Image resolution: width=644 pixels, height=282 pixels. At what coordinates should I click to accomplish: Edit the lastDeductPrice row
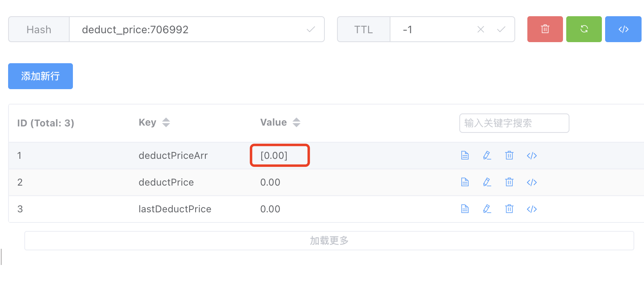pos(487,209)
